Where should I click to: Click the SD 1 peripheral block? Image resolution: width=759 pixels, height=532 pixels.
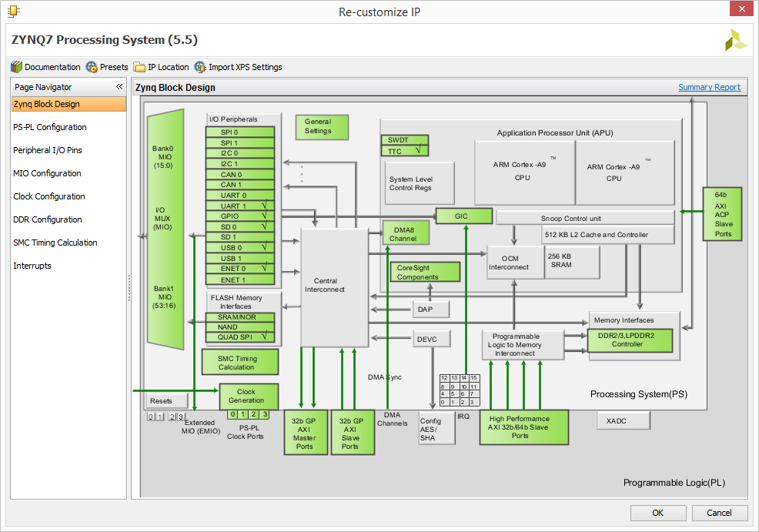click(240, 237)
